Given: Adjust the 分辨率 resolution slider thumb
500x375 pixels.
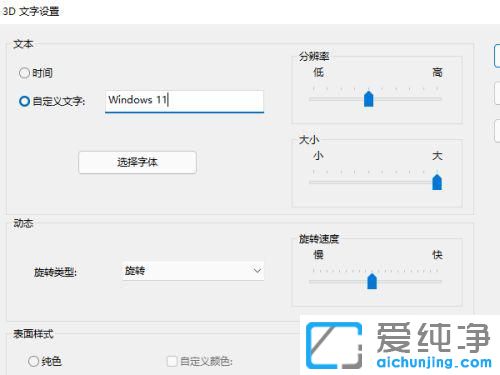Looking at the screenshot, I should point(369,99).
